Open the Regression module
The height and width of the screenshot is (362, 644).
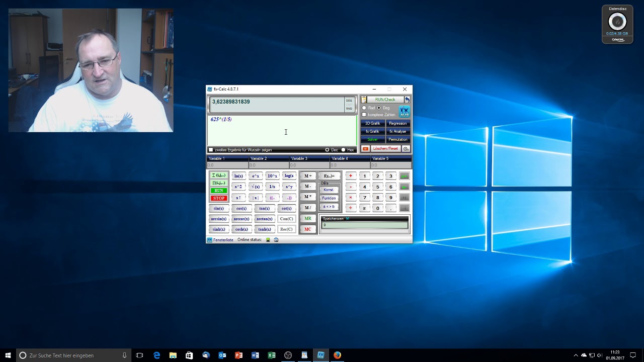pos(398,124)
